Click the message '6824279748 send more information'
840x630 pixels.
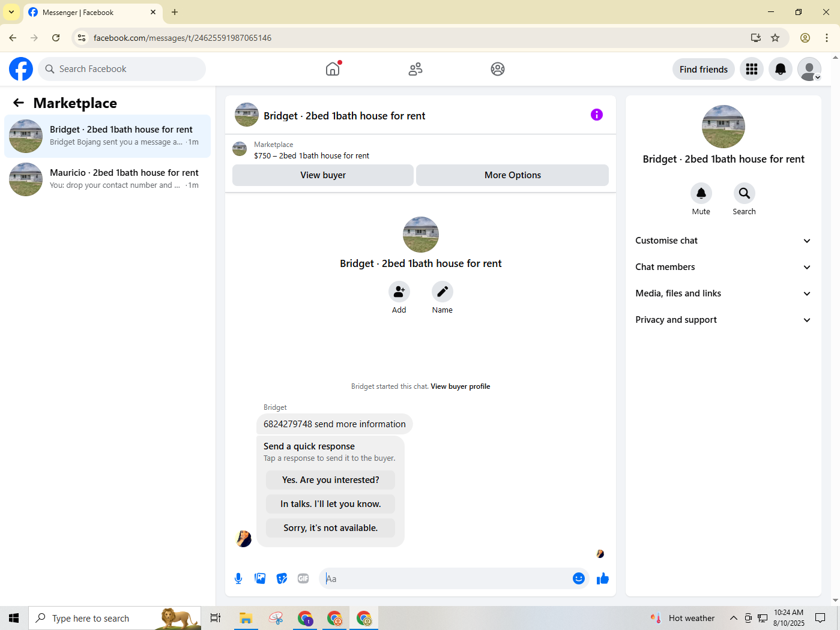pyautogui.click(x=334, y=424)
